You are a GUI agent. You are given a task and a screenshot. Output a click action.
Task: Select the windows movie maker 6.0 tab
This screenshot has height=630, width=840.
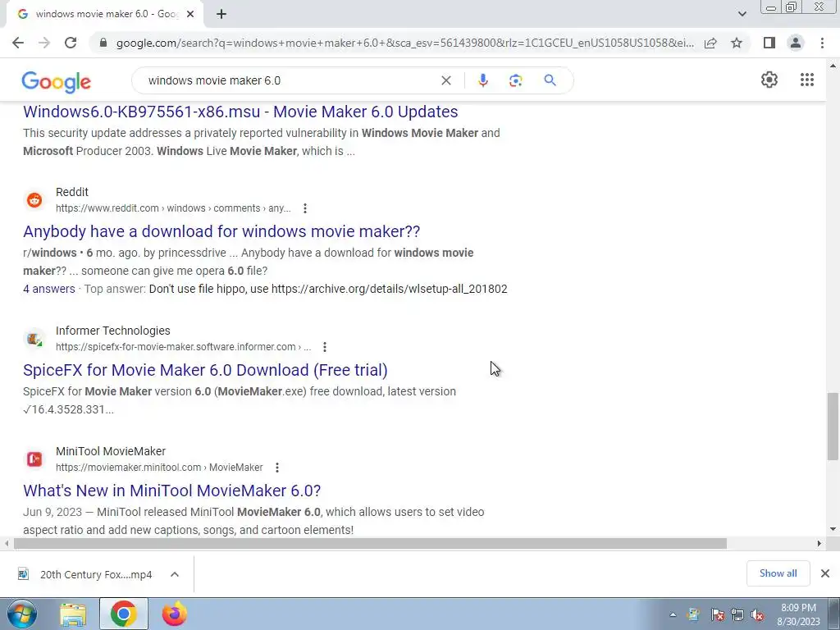(x=105, y=14)
